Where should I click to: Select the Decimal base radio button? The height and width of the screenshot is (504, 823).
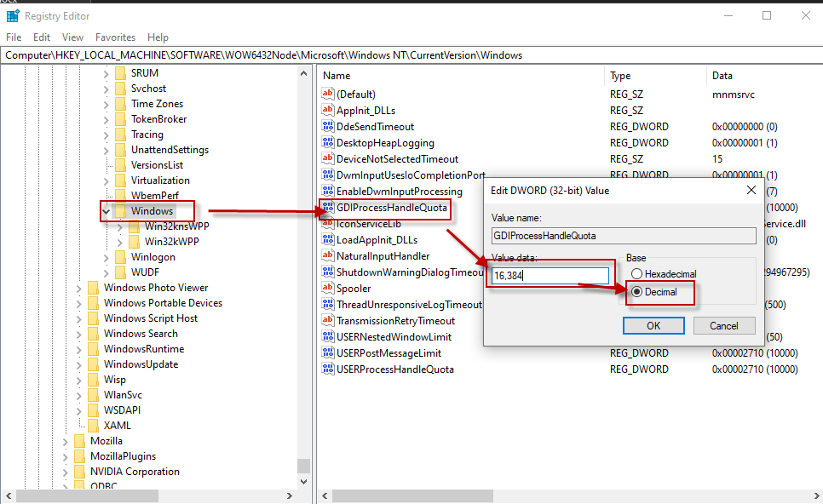[x=636, y=292]
